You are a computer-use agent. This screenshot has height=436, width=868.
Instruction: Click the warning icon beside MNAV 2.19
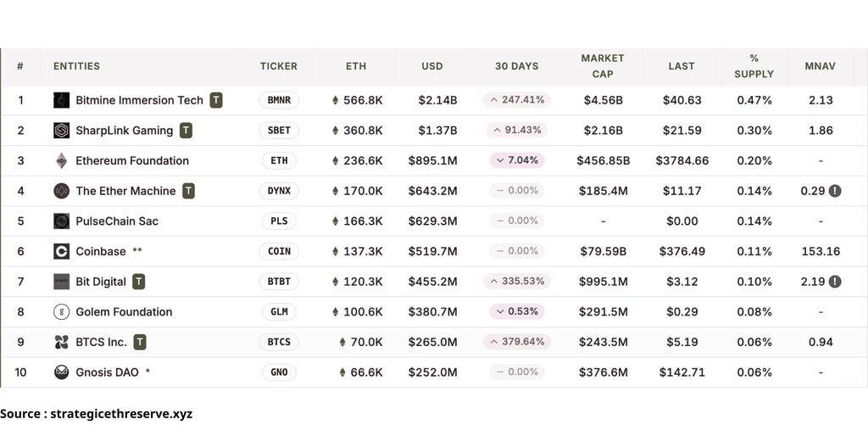pyautogui.click(x=835, y=282)
